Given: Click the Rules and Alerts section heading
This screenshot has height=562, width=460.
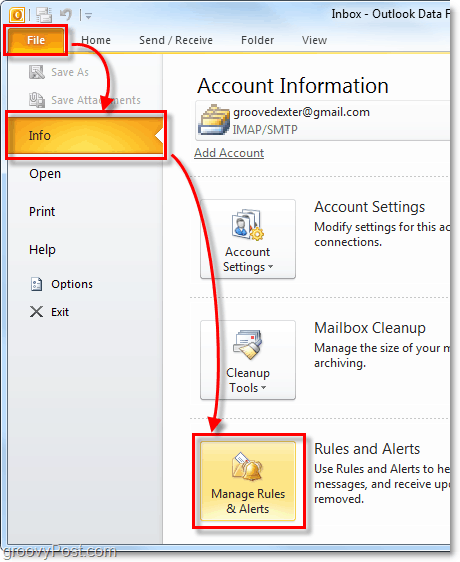Looking at the screenshot, I should point(367,449).
